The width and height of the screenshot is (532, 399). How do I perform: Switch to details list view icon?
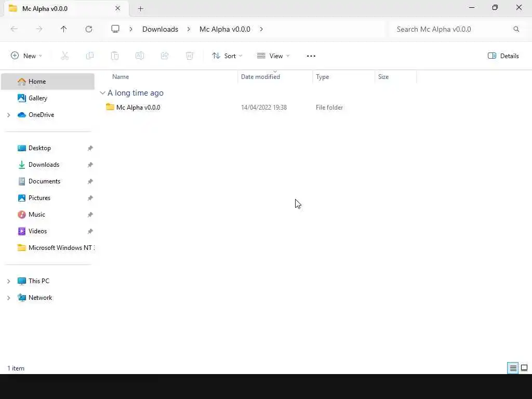pyautogui.click(x=513, y=368)
